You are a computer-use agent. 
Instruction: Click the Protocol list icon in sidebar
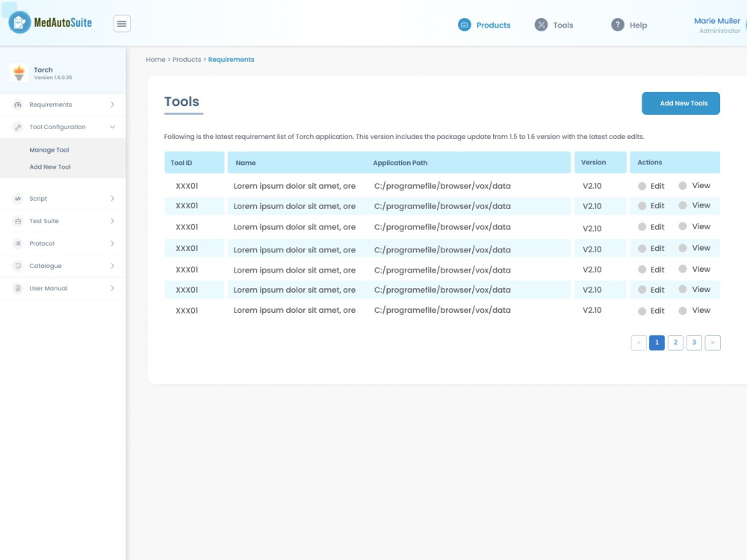pos(18,243)
